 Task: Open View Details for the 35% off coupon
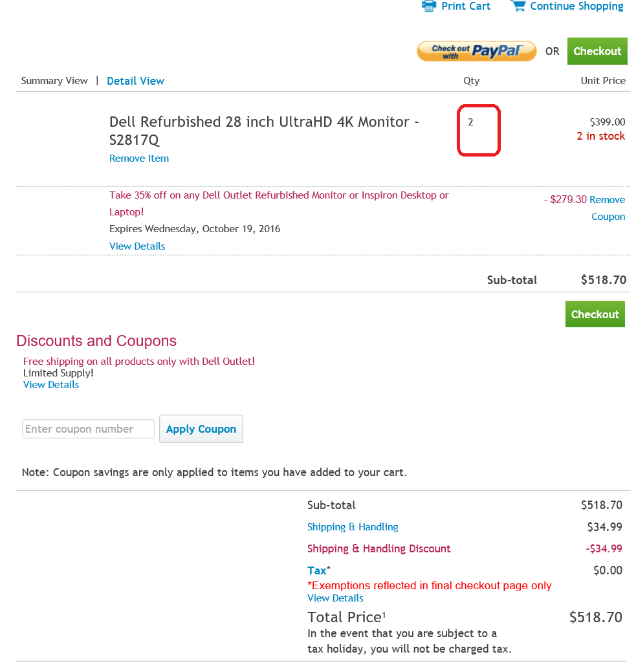pyautogui.click(x=137, y=246)
